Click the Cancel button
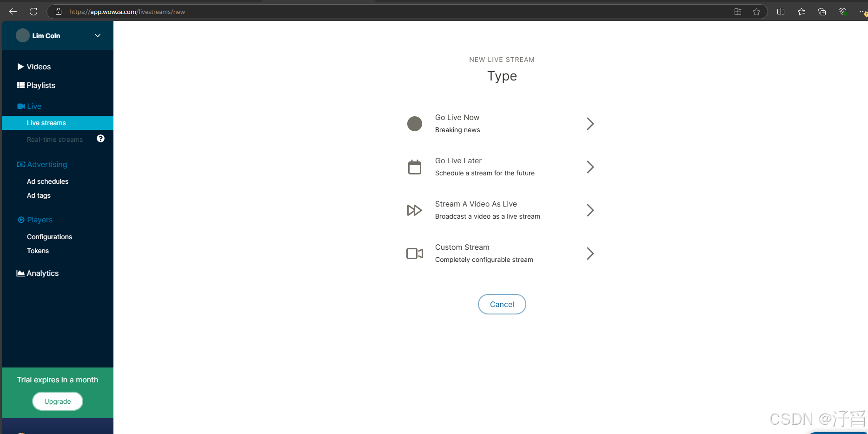Viewport: 868px width, 434px height. pos(502,304)
